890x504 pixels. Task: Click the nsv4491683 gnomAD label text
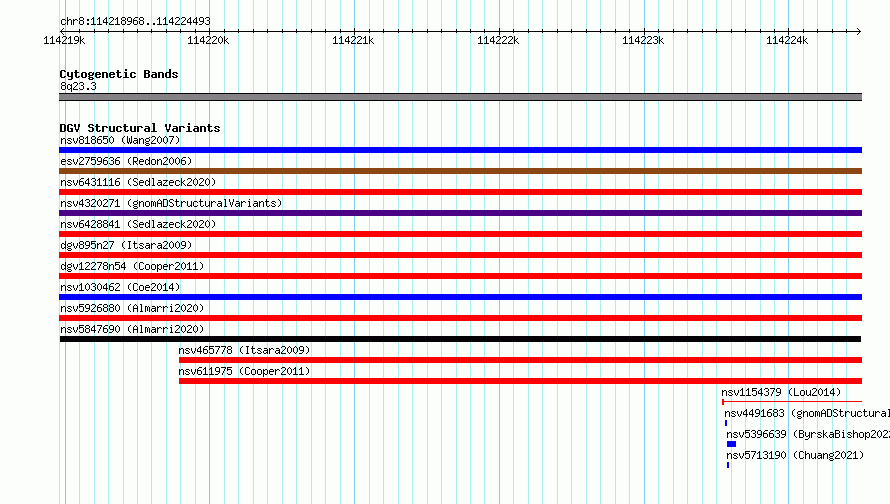[807, 413]
